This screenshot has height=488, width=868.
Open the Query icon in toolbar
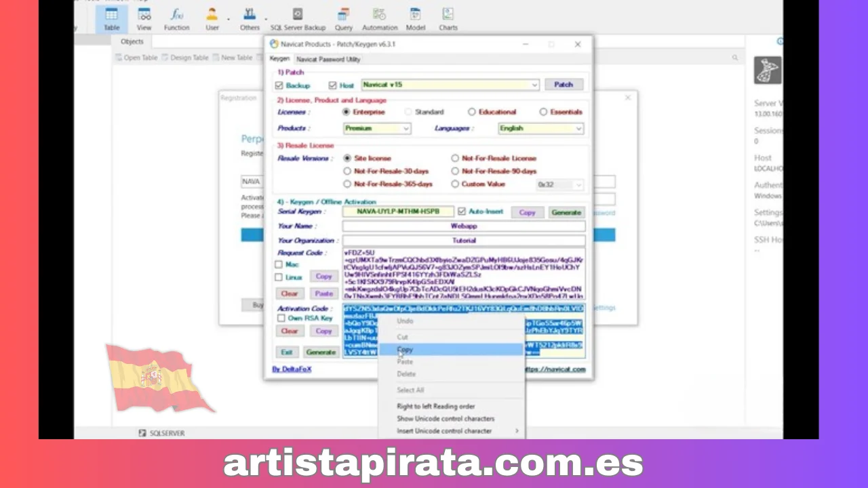pyautogui.click(x=344, y=18)
